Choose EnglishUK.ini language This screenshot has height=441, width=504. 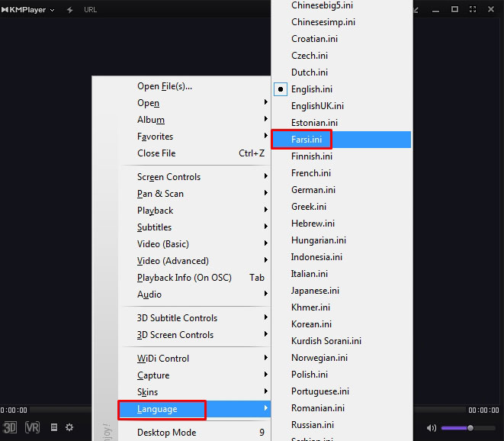click(342, 106)
